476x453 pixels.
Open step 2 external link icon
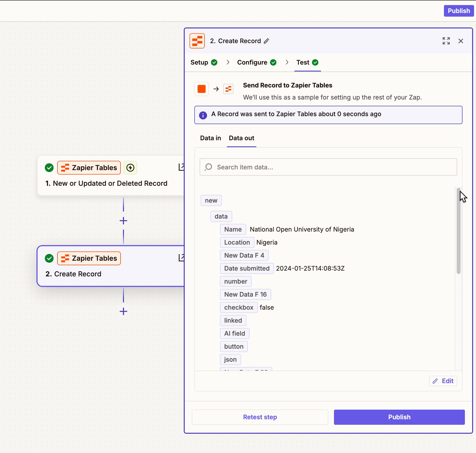click(181, 258)
